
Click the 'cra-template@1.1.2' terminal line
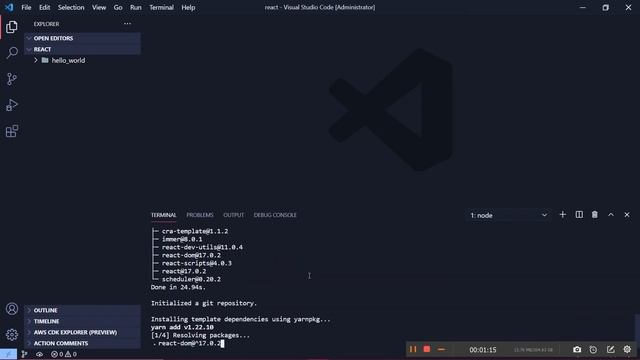pos(195,231)
